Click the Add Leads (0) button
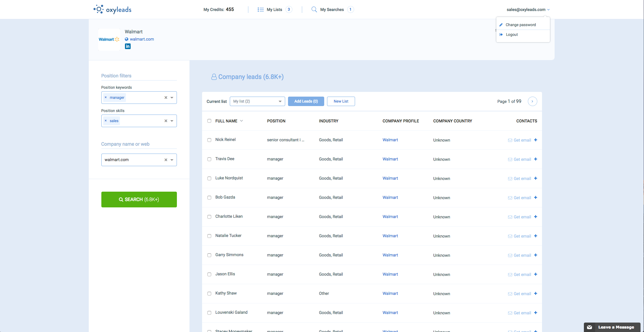Screen dimensions: 644x332 pyautogui.click(x=306, y=101)
